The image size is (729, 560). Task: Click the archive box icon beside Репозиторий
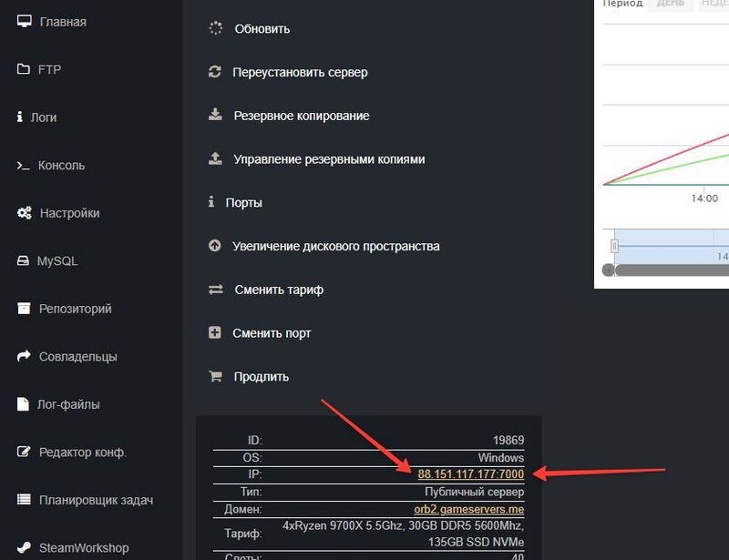pos(24,308)
